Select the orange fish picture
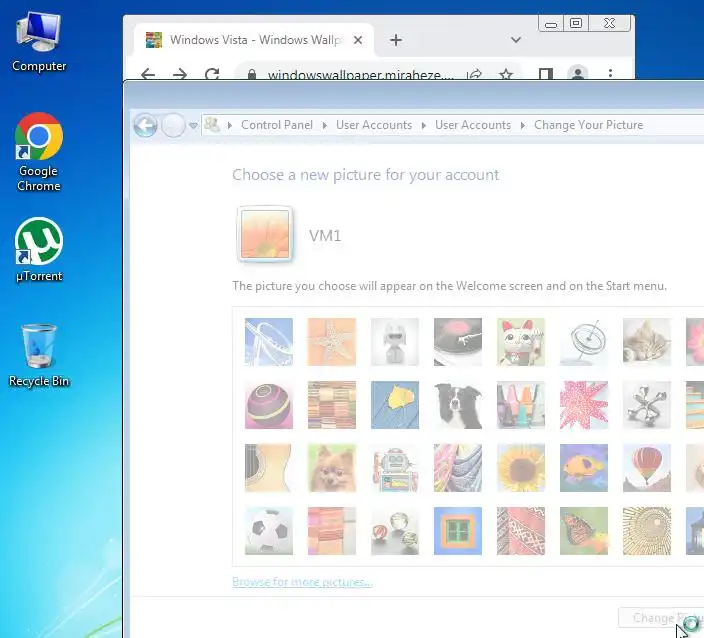The width and height of the screenshot is (704, 638). pos(584,468)
